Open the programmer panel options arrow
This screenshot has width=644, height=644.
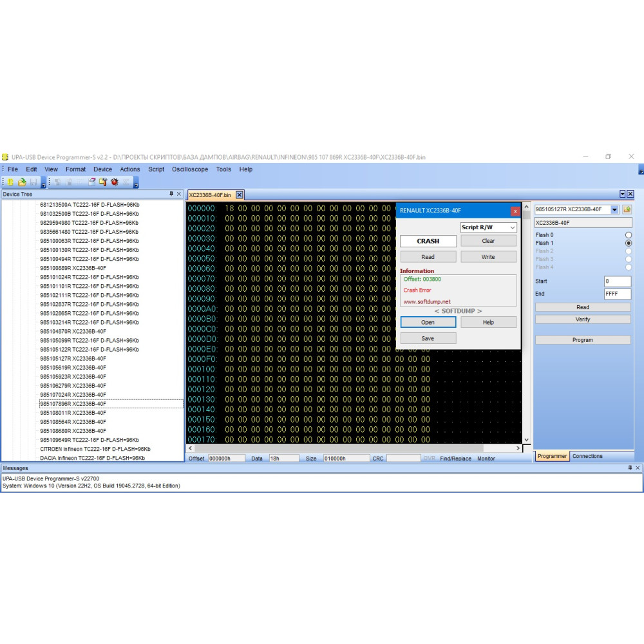(x=622, y=194)
